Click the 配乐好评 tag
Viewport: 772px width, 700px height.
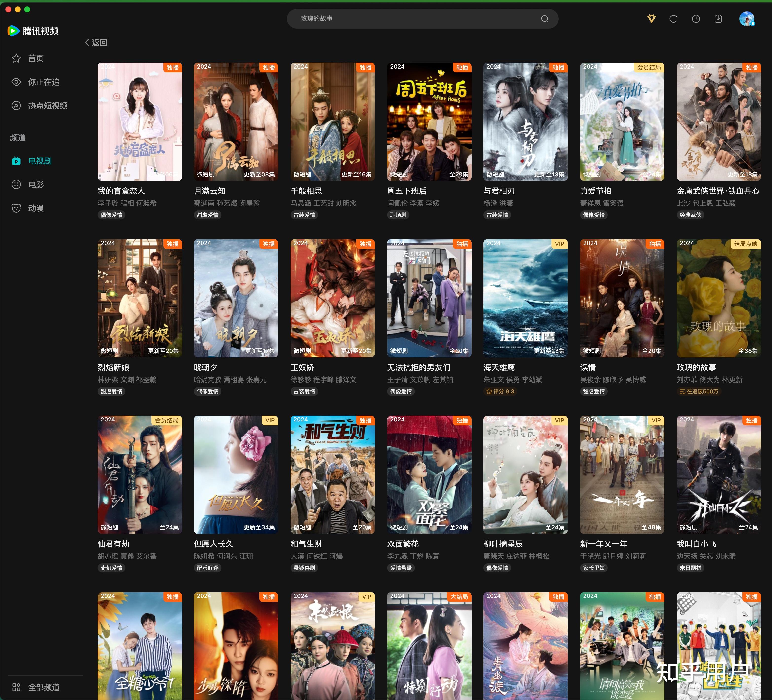click(x=207, y=568)
